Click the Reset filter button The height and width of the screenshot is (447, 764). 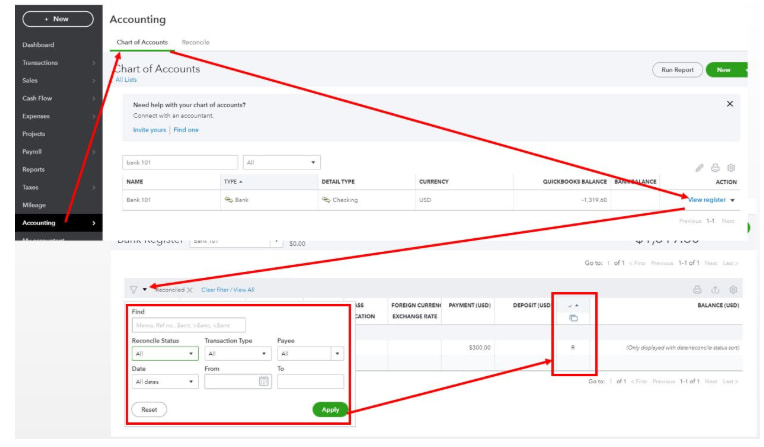(x=149, y=410)
